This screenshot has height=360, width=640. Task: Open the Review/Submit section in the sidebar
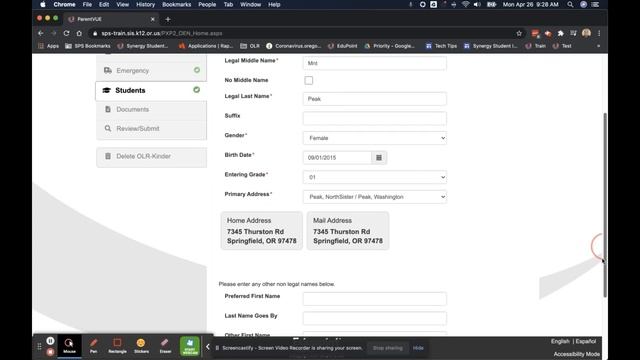[x=151, y=129]
